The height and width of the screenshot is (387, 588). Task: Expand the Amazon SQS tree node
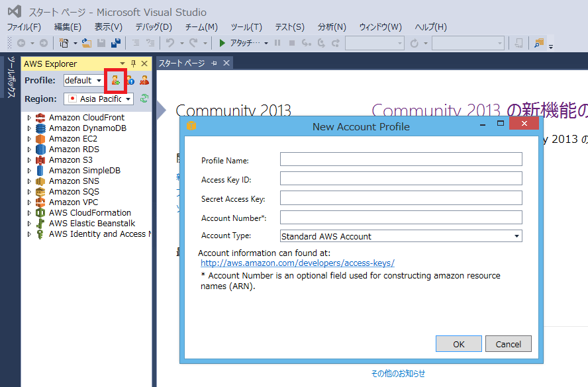pos(29,191)
